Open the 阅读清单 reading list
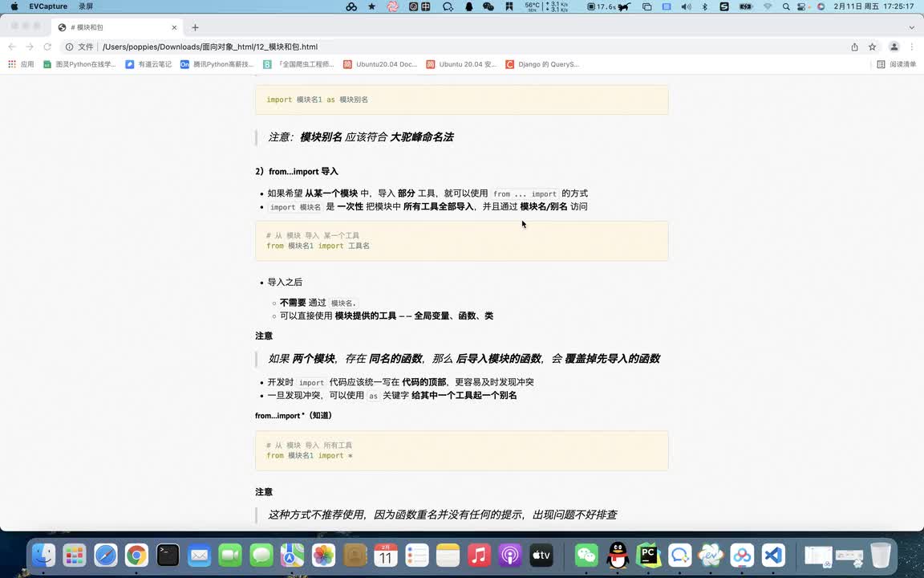Image resolution: width=924 pixels, height=578 pixels. (896, 64)
